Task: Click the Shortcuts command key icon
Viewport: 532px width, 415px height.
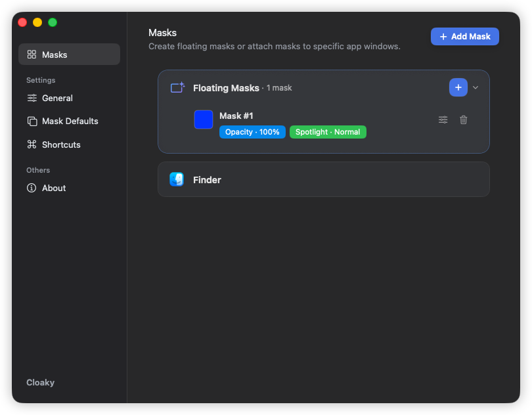Action: coord(32,144)
